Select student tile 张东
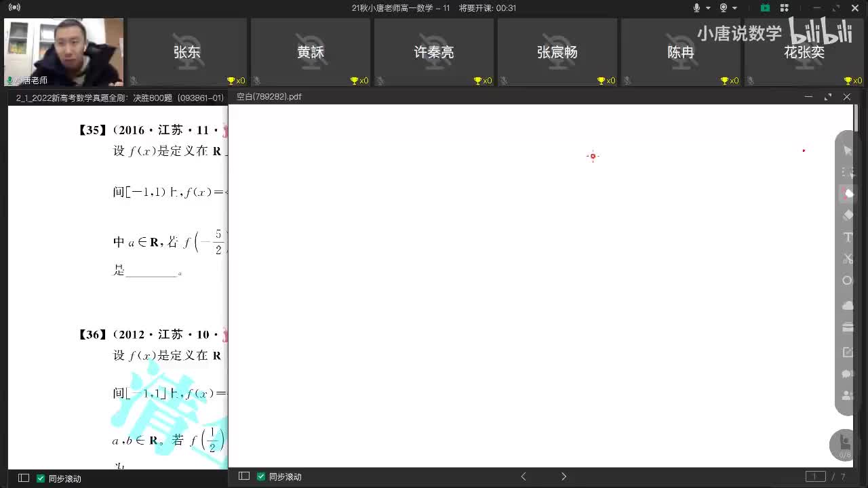This screenshot has height=488, width=868. point(187,52)
